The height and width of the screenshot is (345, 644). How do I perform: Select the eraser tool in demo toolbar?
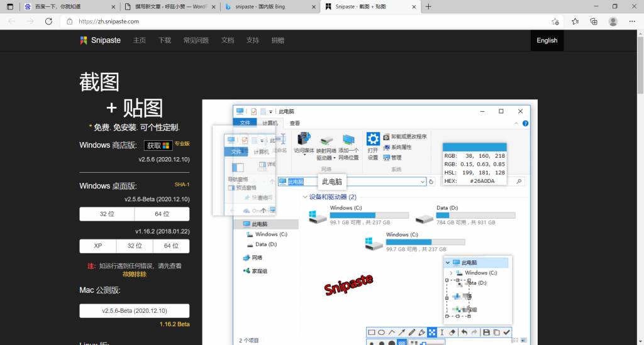[452, 332]
